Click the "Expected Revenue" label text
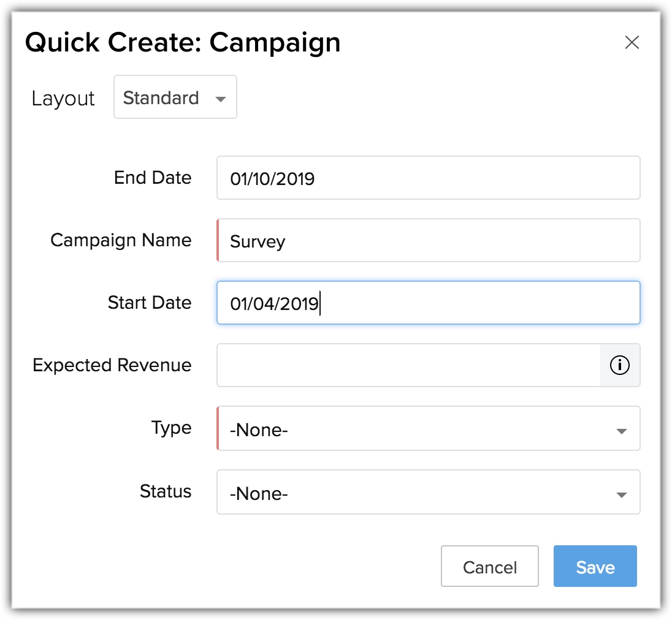 (x=112, y=365)
